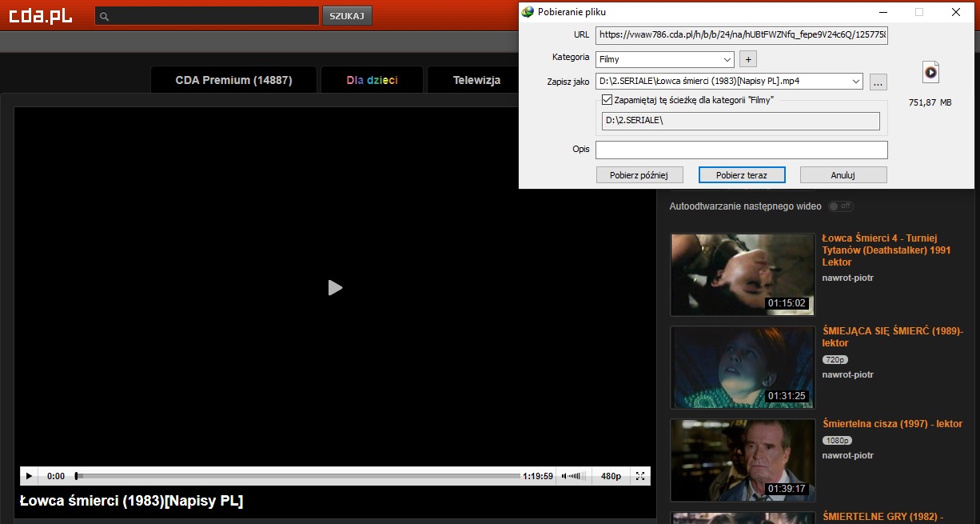Cancel the download with Anuluj
Image resolution: width=980 pixels, height=524 pixels.
click(843, 174)
